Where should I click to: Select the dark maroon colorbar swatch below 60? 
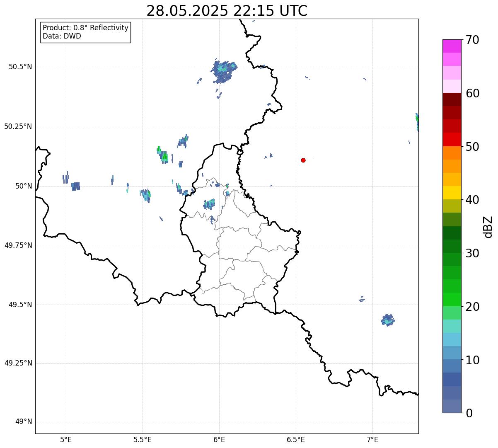pos(452,99)
